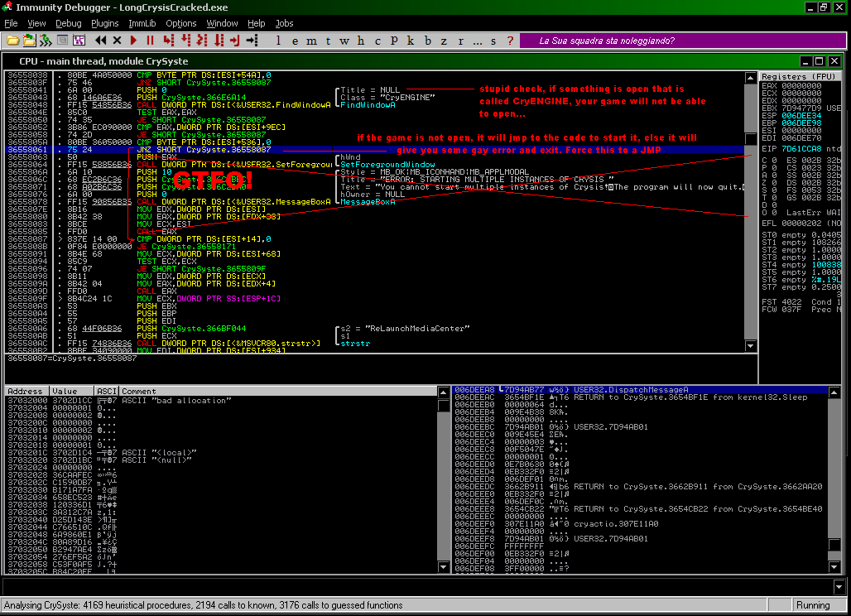Viewport: 851px width, 616px height.
Task: Maximize the CPU child window
Action: click(x=820, y=61)
